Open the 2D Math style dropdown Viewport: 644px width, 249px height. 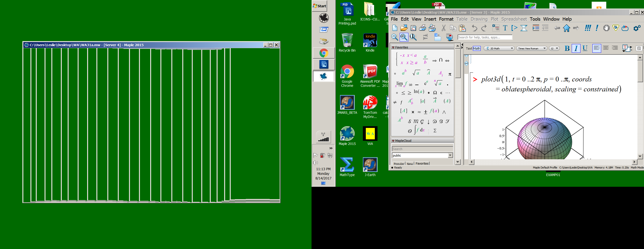point(499,48)
